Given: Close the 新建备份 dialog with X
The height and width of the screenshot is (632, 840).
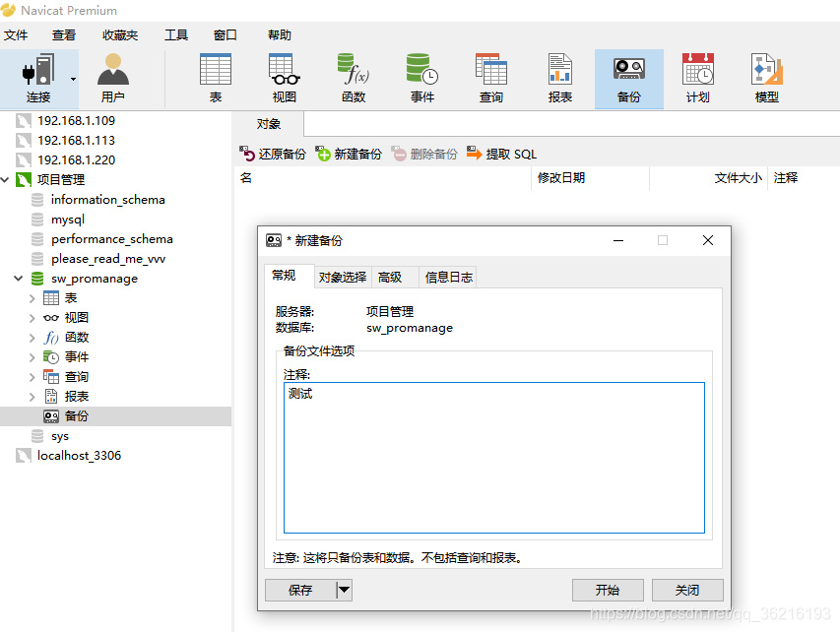Looking at the screenshot, I should [x=708, y=240].
